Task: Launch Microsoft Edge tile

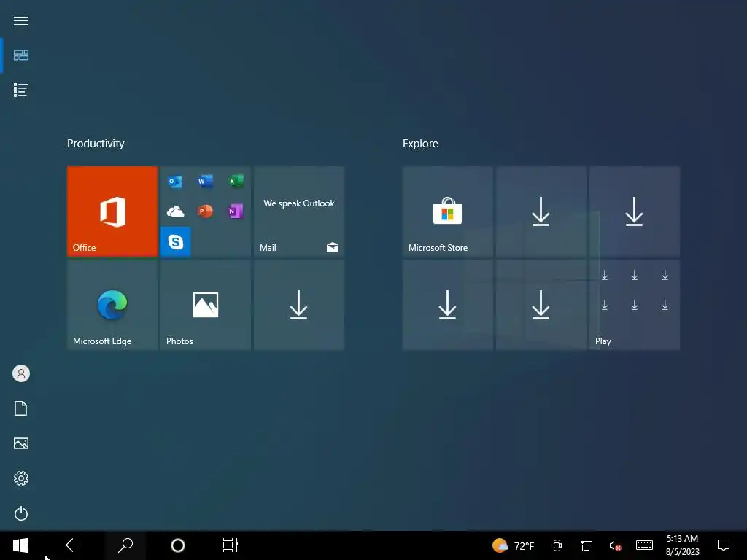Action: [112, 305]
